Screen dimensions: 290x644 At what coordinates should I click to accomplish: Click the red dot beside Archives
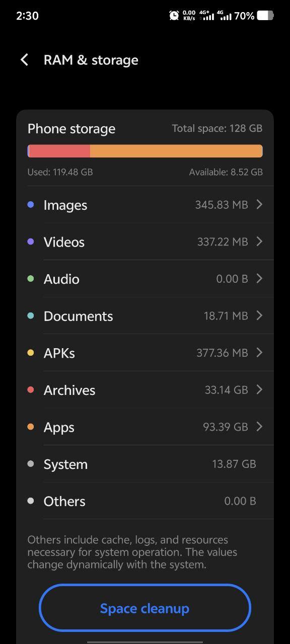[x=31, y=390]
